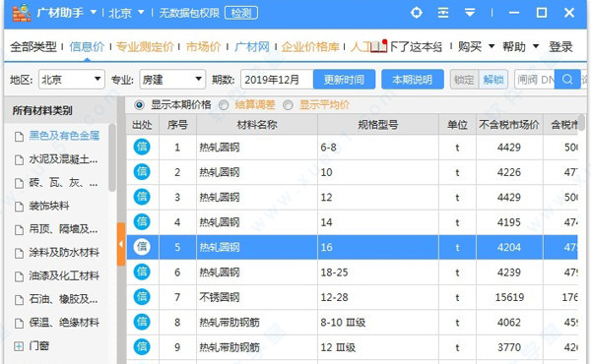Select the 砖、瓦、灰 category
The height and width of the screenshot is (364, 591).
click(63, 183)
